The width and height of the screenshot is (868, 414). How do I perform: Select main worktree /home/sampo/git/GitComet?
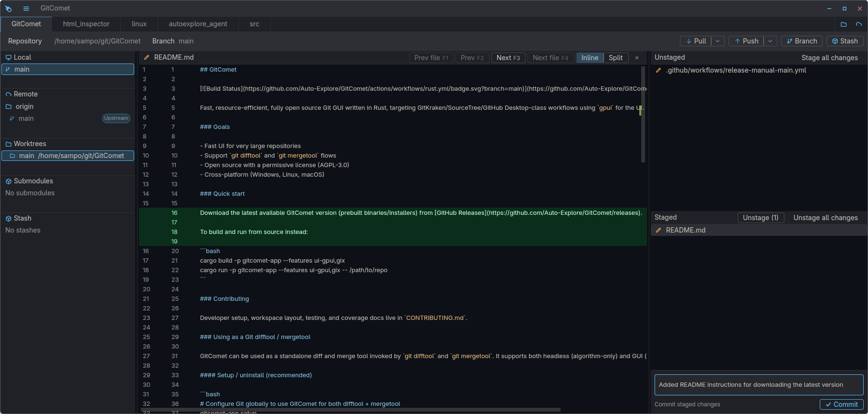(68, 156)
